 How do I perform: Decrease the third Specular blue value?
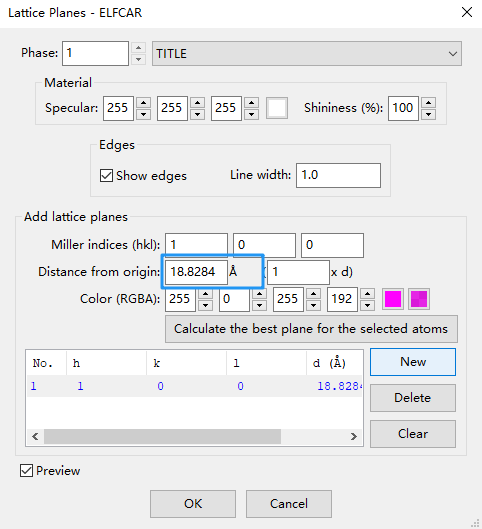point(251,114)
